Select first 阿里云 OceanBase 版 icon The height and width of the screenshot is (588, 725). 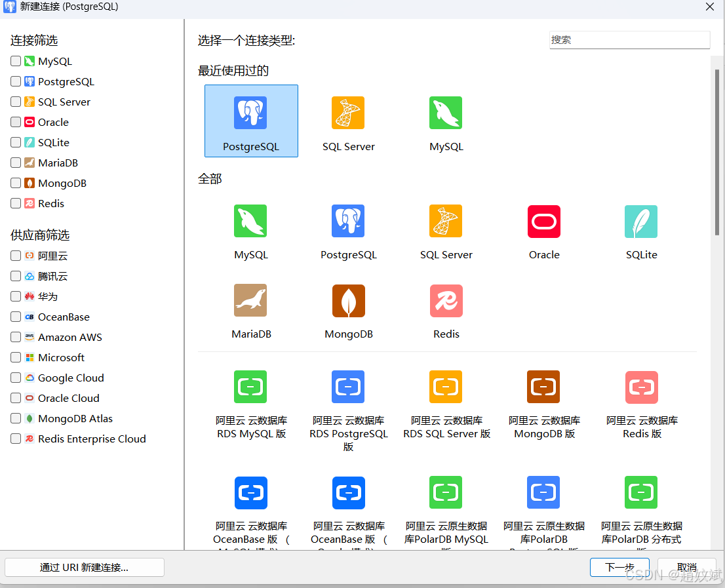pyautogui.click(x=250, y=493)
